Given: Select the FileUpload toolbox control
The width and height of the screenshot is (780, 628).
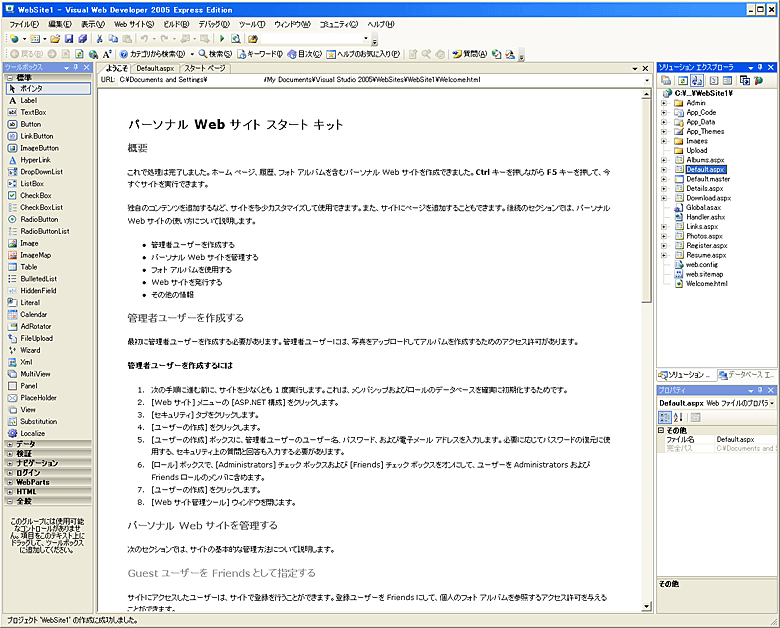Looking at the screenshot, I should [35, 338].
